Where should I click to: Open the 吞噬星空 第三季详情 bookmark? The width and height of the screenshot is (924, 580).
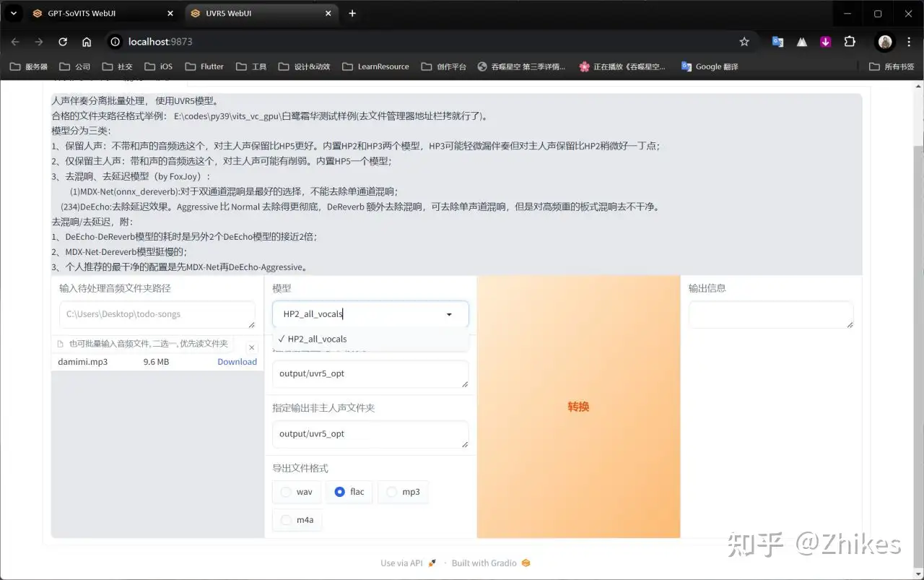[x=522, y=66]
